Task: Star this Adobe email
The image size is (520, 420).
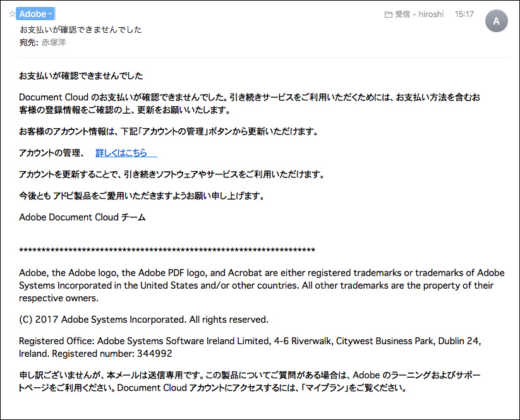Action: click(x=12, y=14)
